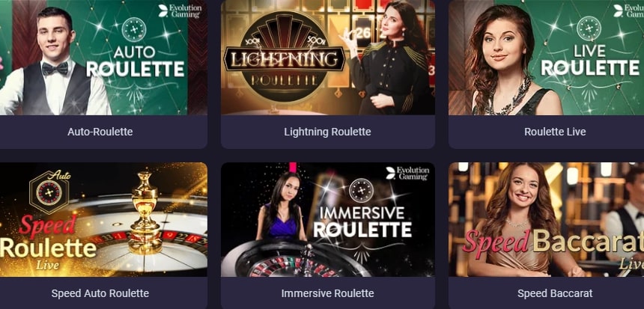
Task: Click the Lightning Roulette title link
Action: [327, 132]
